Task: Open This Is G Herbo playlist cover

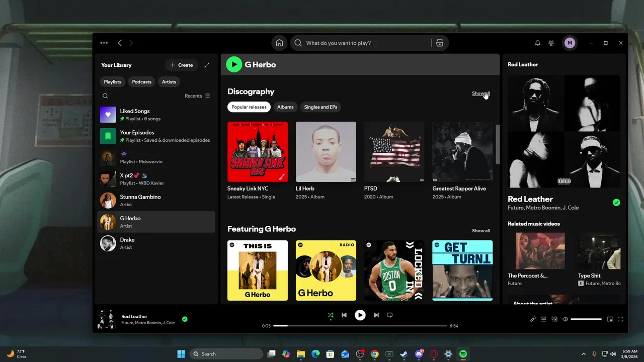Action: click(258, 270)
